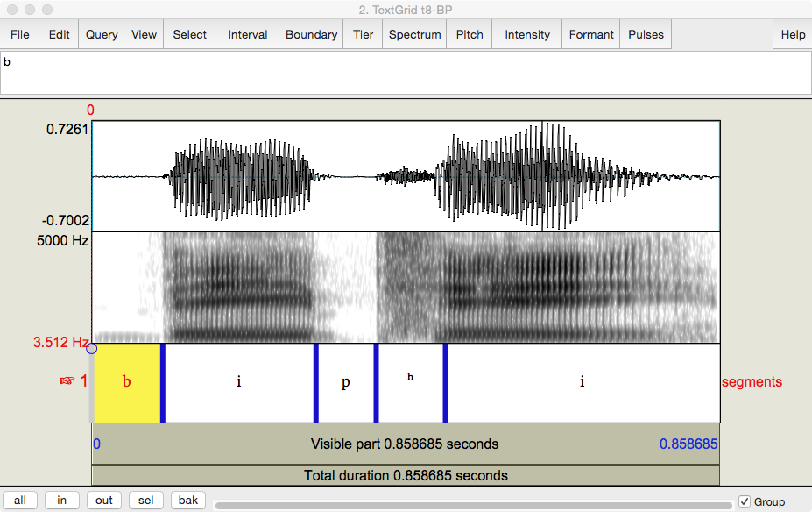Open the Intensity menu
This screenshot has height=512, width=812.
coord(527,34)
